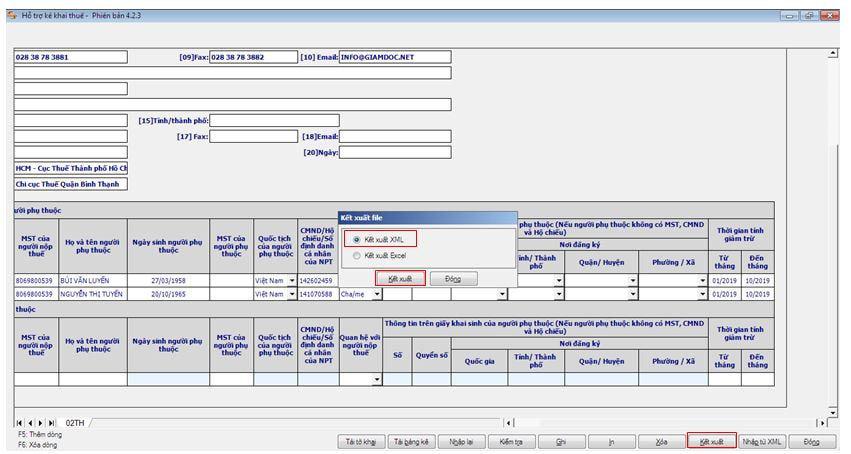Select the Kết xuất XML radio option
Screen dimensions: 851x454
[358, 239]
